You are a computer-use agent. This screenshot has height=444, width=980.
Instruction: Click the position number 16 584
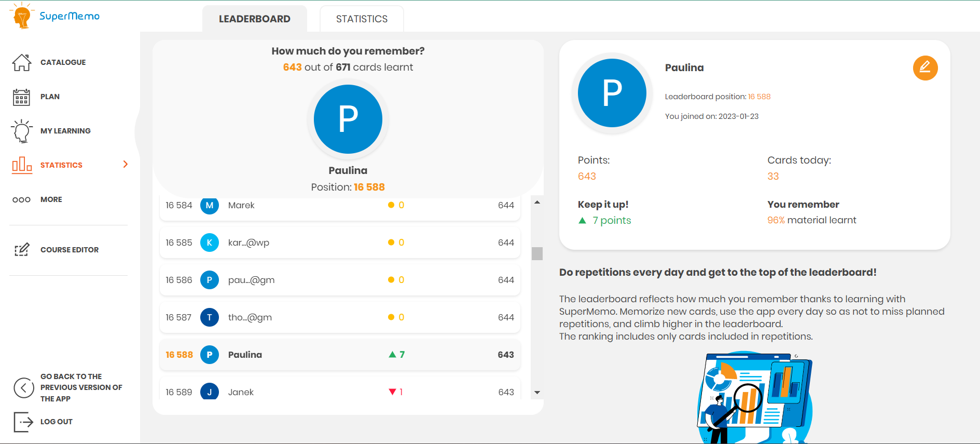(179, 205)
